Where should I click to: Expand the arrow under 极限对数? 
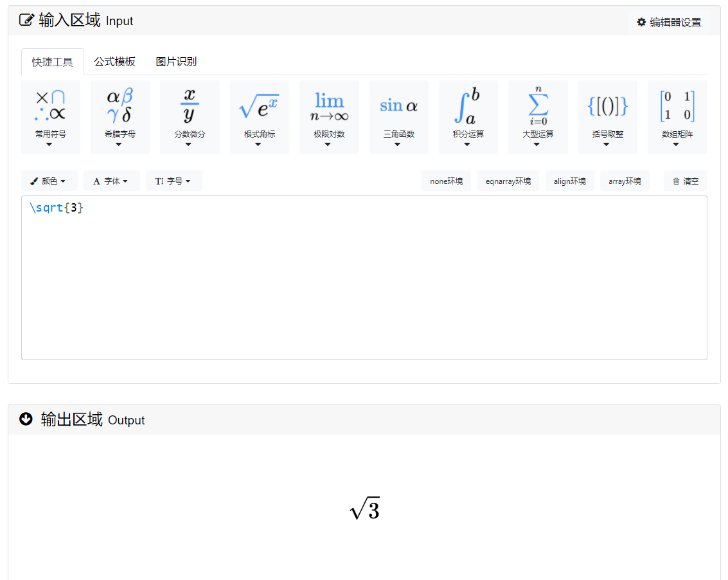[328, 145]
